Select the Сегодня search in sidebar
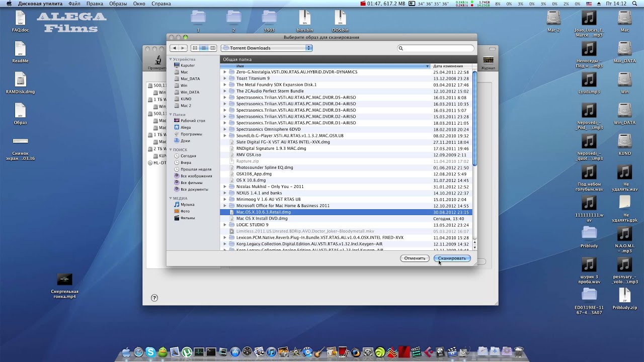This screenshot has width=644, height=362. point(188,156)
